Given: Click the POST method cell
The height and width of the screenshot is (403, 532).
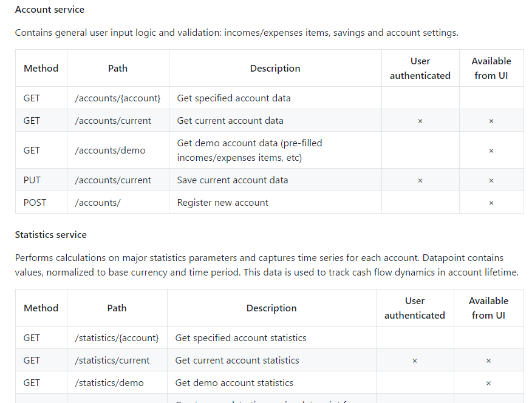Looking at the screenshot, I should (41, 202).
